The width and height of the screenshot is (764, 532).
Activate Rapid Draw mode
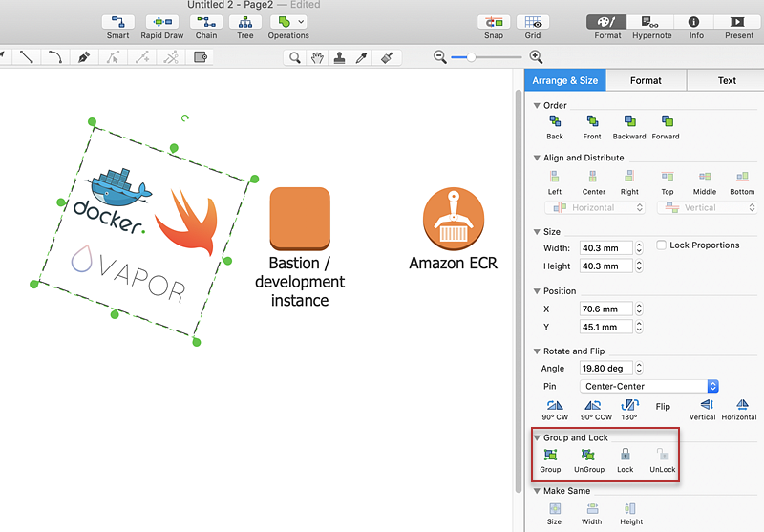pyautogui.click(x=162, y=22)
